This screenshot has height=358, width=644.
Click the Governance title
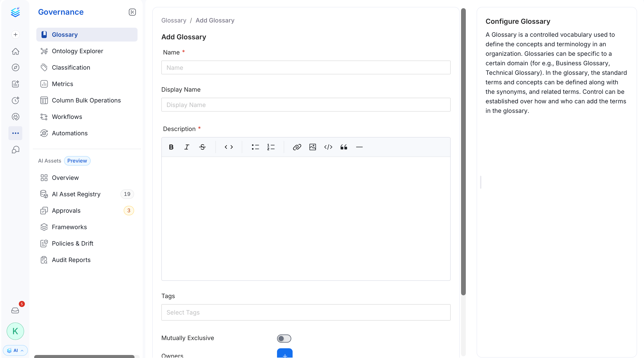pyautogui.click(x=61, y=12)
